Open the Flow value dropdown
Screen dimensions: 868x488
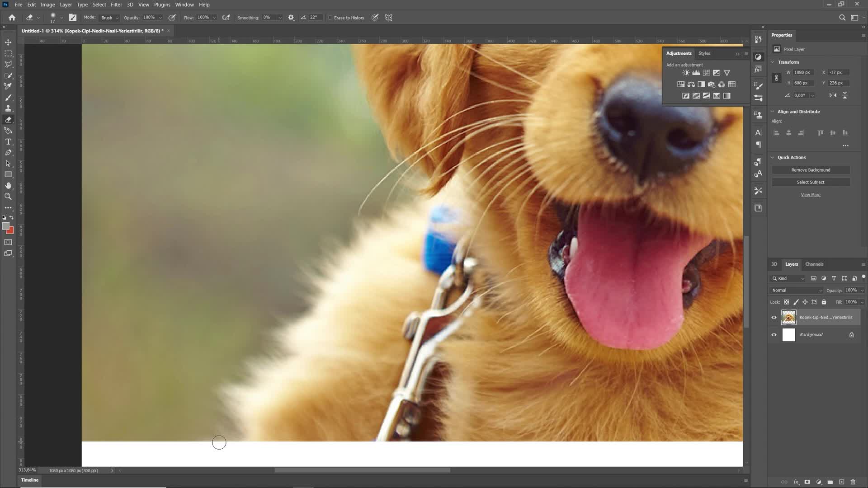click(214, 18)
